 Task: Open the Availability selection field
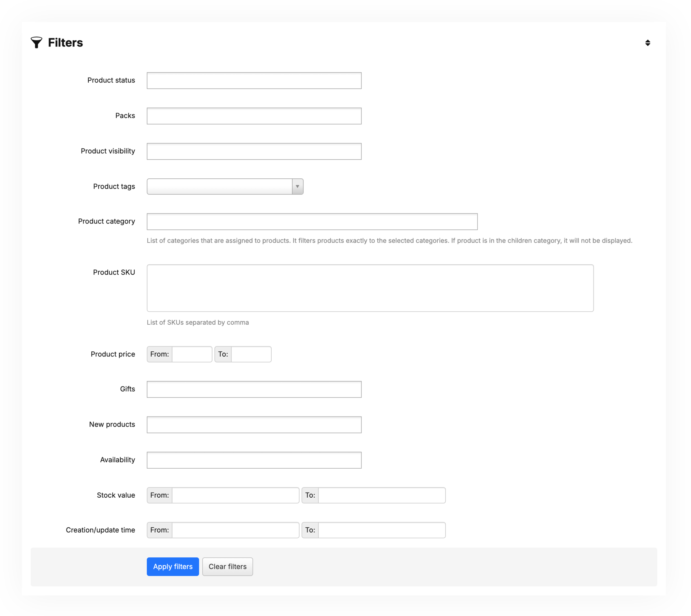(x=254, y=460)
